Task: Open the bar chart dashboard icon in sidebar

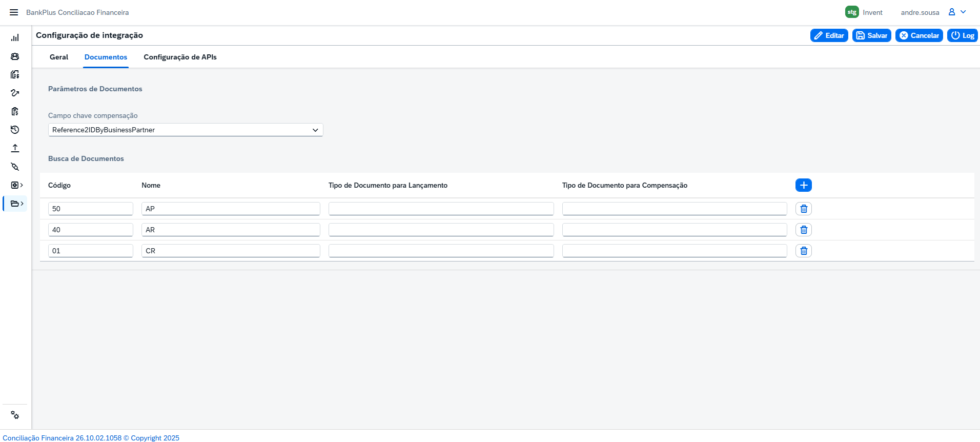Action: 15,37
